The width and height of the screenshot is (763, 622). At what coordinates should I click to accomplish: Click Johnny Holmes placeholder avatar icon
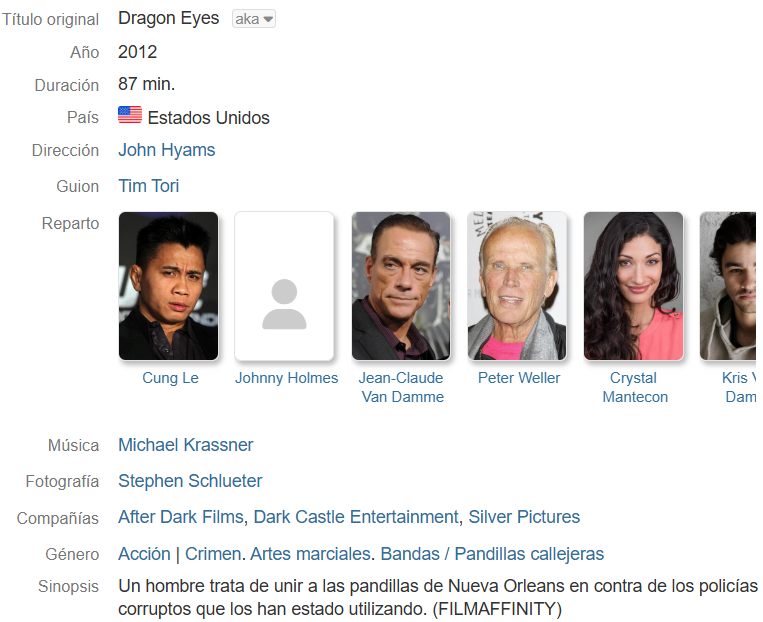[x=284, y=305]
